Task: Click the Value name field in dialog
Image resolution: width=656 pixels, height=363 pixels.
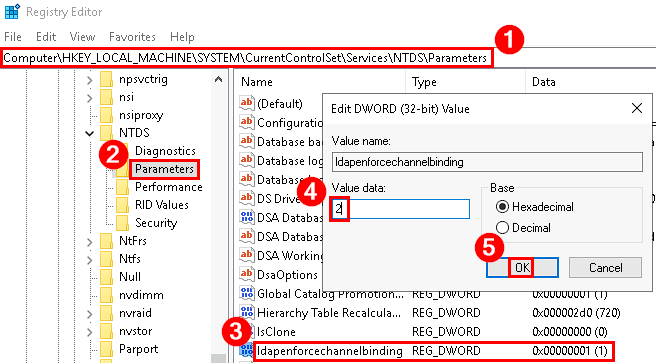Action: 487,162
